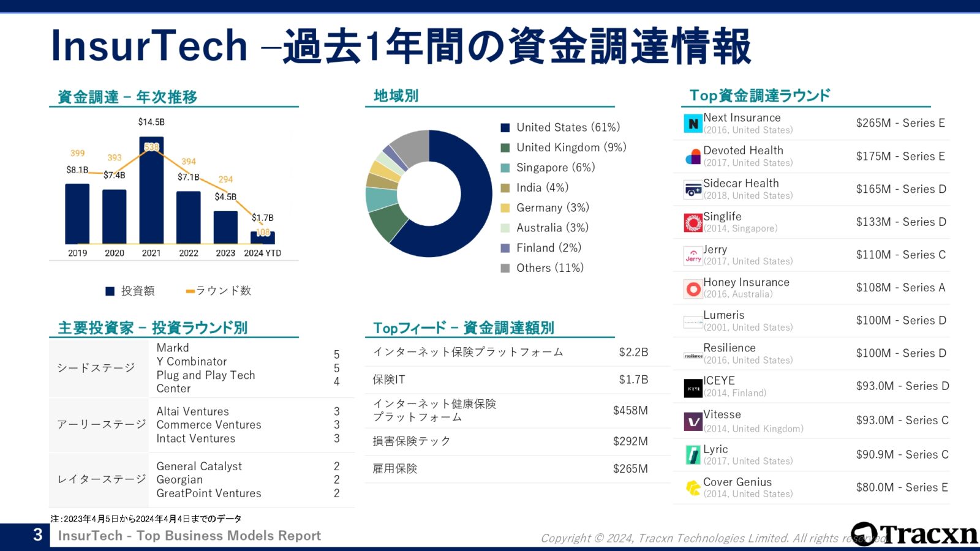Click the Vitesse purple logo icon

(693, 421)
